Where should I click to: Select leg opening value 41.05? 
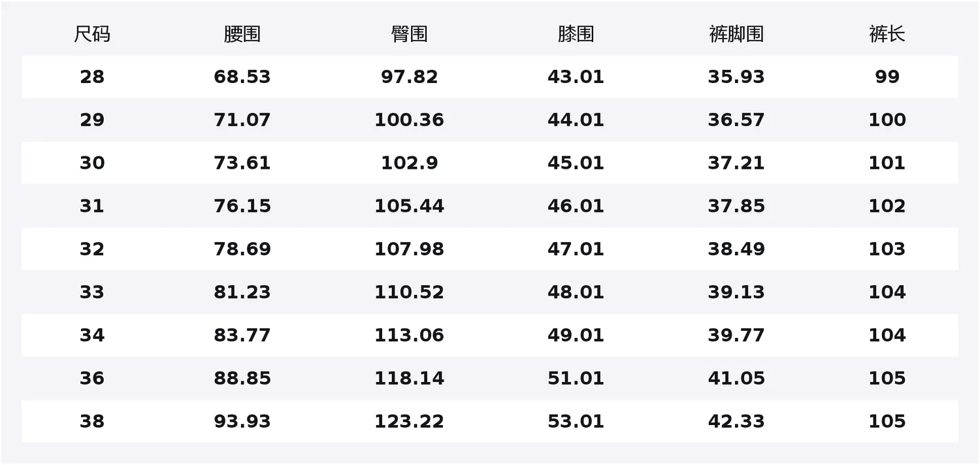point(736,379)
